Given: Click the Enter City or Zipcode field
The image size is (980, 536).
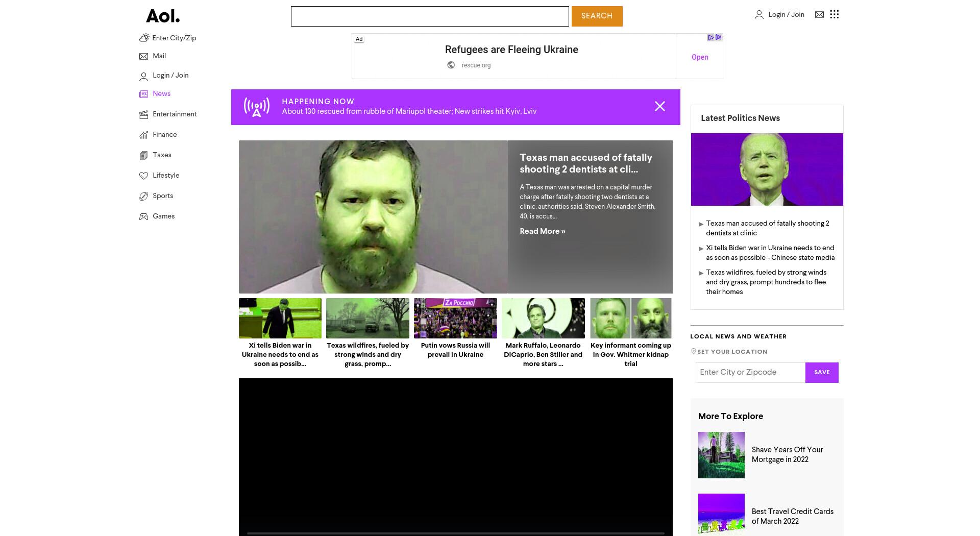Looking at the screenshot, I should 750,373.
